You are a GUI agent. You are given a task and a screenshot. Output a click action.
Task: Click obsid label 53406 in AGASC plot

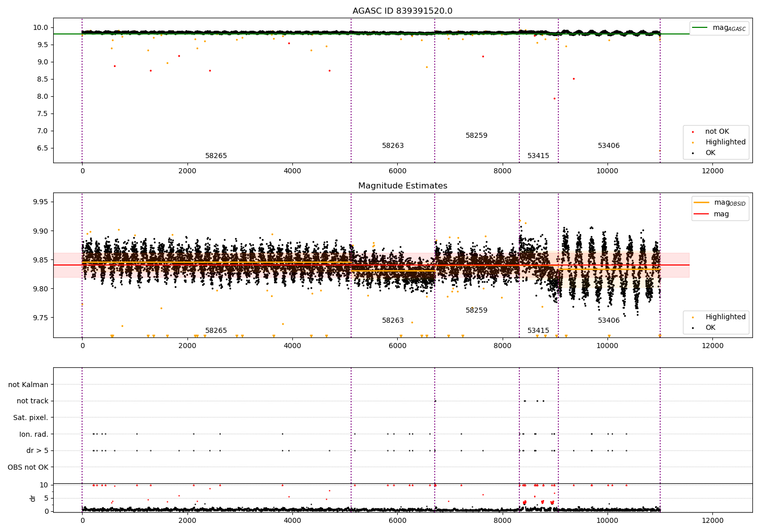(609, 146)
